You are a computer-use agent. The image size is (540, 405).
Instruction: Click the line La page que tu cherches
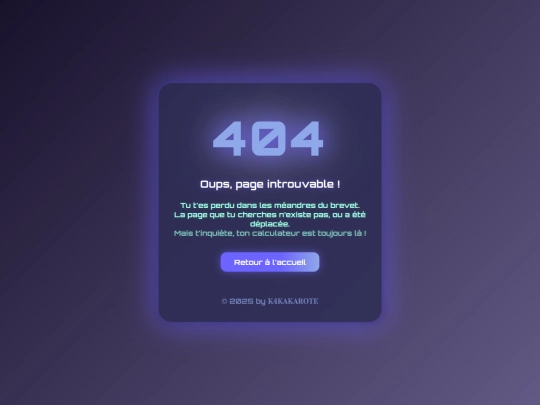click(x=270, y=215)
